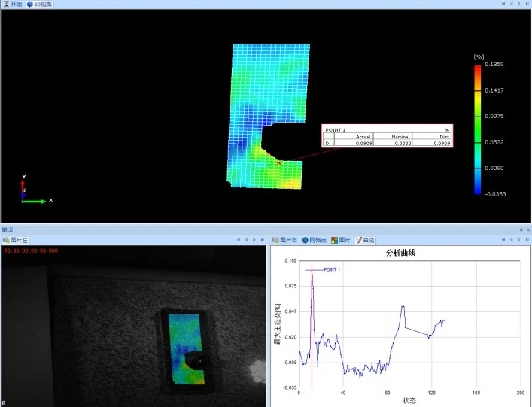
Task: Open the 图片右 image tab
Action: tap(285, 240)
